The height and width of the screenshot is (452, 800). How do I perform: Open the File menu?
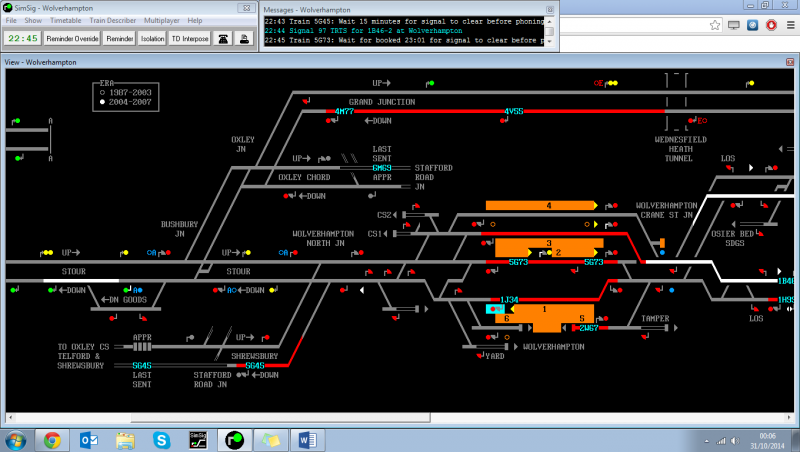click(11, 20)
